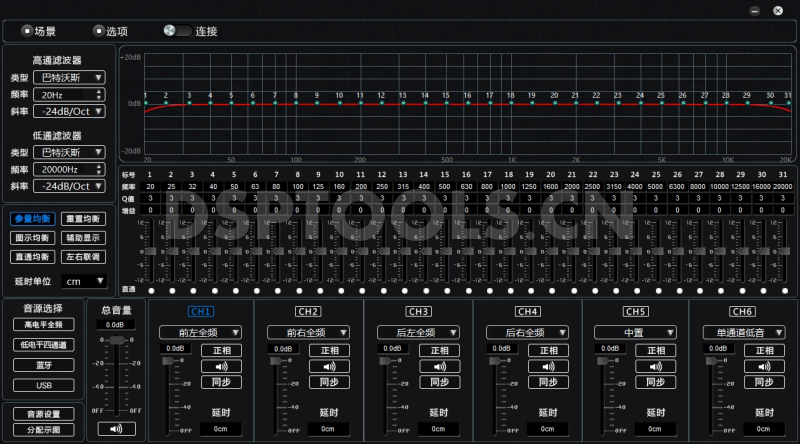
Task: Select the CH6 channel tab
Action: pos(742,311)
